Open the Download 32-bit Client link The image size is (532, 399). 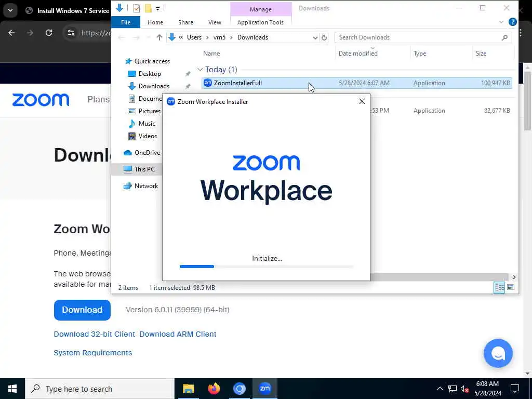(x=95, y=334)
